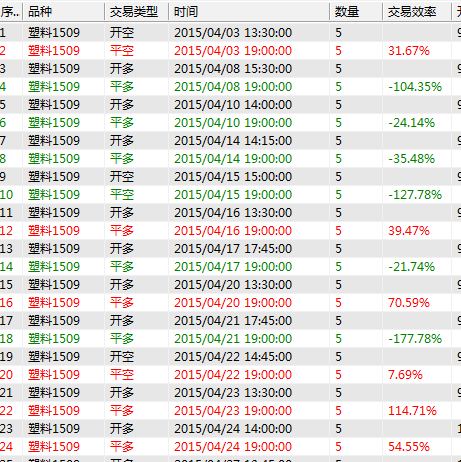Select row number 16

point(6,303)
